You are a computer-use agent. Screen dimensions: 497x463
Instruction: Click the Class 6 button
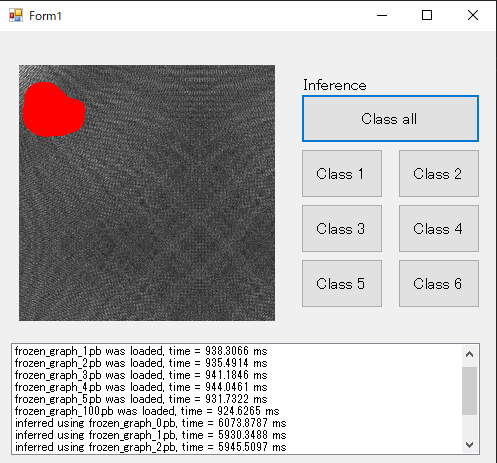tap(439, 283)
